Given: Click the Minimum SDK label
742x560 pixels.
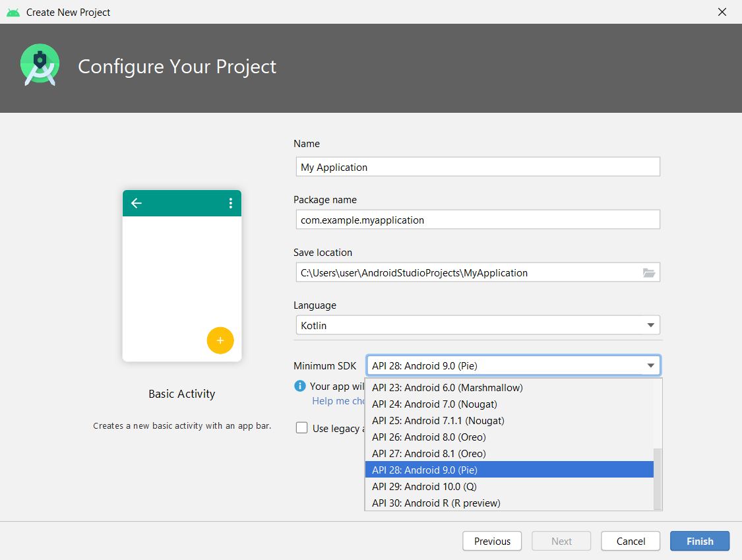Looking at the screenshot, I should [x=325, y=366].
